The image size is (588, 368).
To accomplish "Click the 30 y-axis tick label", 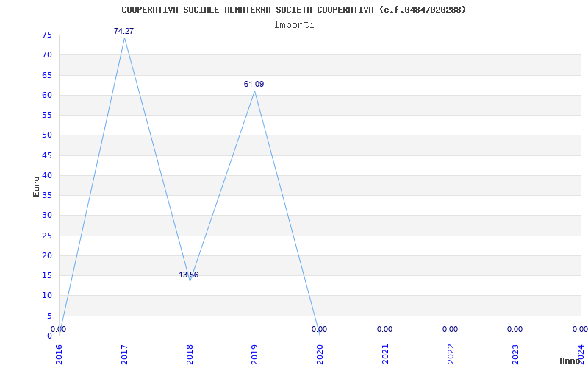I will click(47, 216).
